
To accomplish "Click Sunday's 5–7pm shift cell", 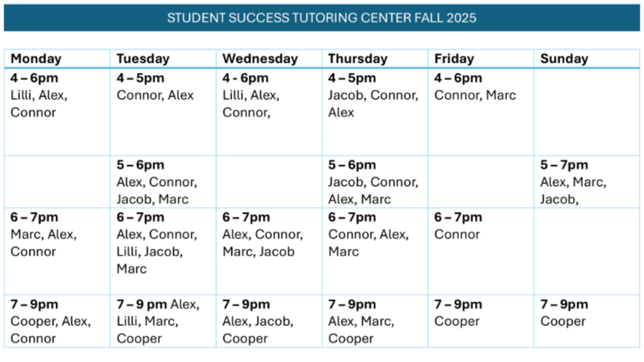I will [587, 182].
